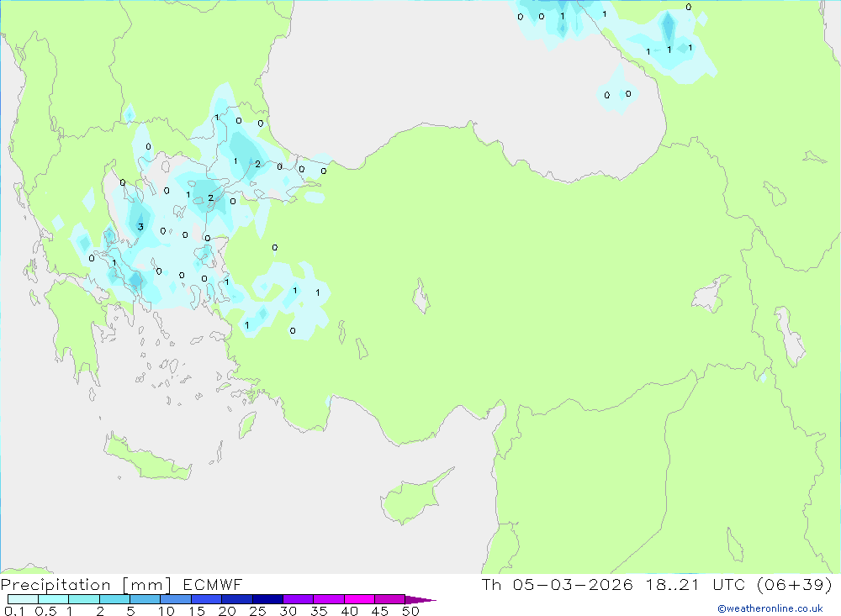Screen dimensions: 841x616
Task: Click the 'Th' weekday abbreviation
Action: 491,585
